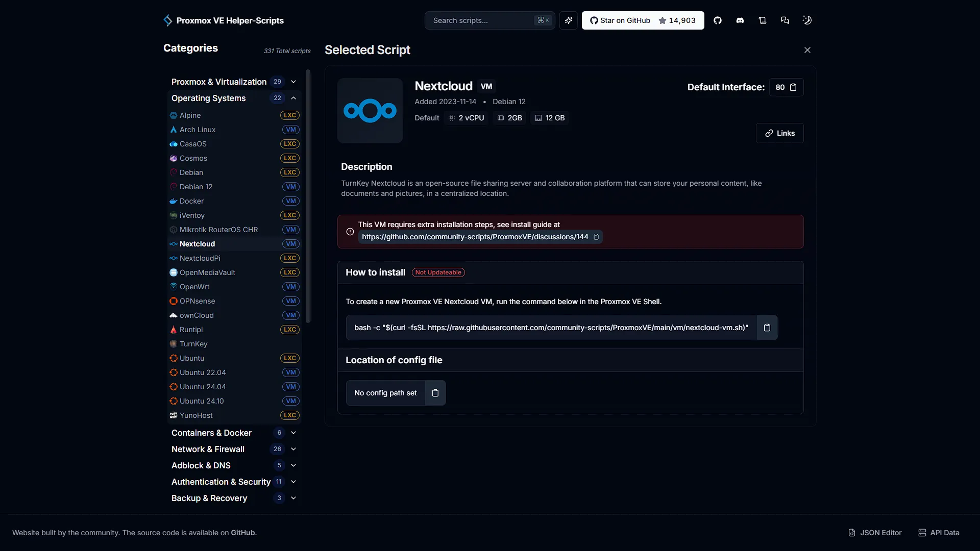Open the discussions chat-bubbles icon
The height and width of the screenshot is (551, 980).
point(785,20)
